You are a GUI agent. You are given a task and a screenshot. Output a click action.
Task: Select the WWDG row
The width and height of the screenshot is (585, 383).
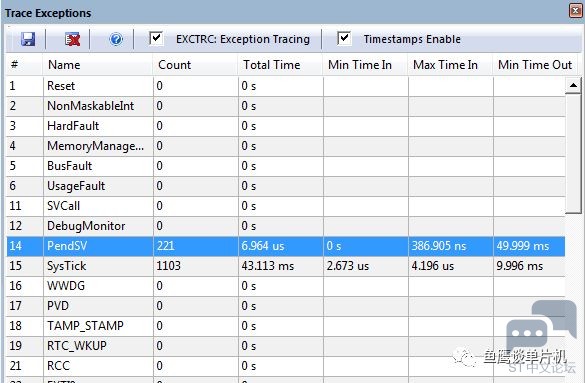285,286
